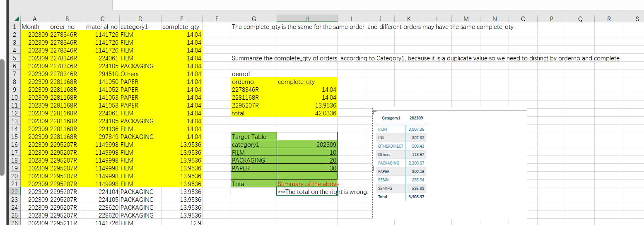The width and height of the screenshot is (644, 225).
Task: Click FILM row in Target Table
Action: click(x=253, y=153)
